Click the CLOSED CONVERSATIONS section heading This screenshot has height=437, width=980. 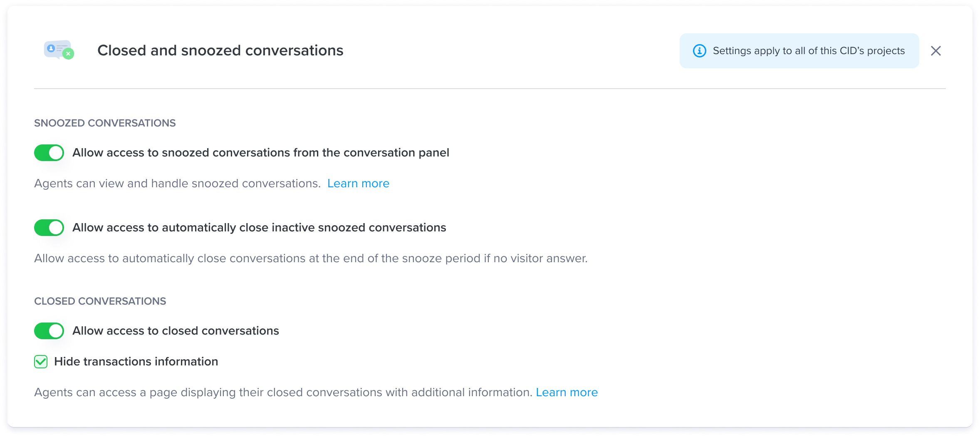100,301
